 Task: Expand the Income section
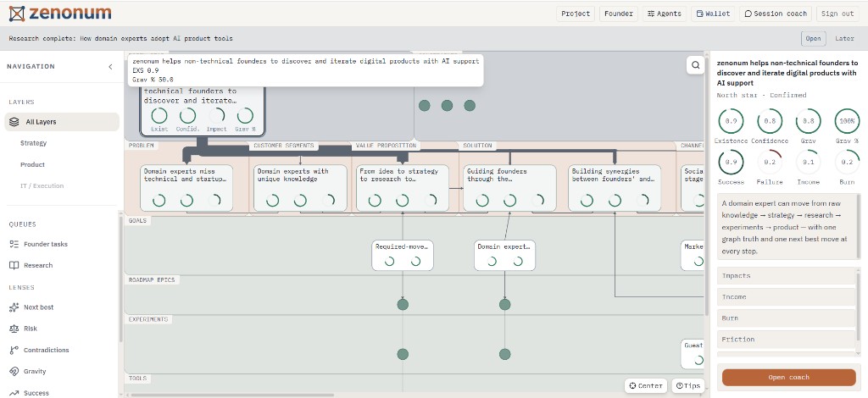[x=787, y=297]
